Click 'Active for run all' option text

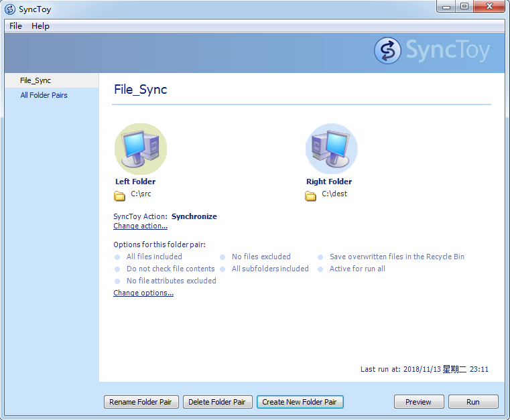click(357, 269)
